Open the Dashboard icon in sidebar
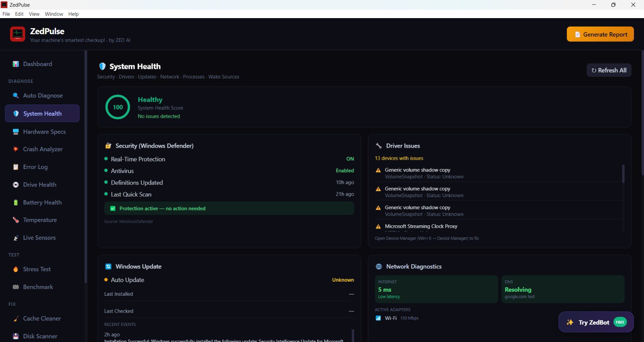 click(16, 64)
